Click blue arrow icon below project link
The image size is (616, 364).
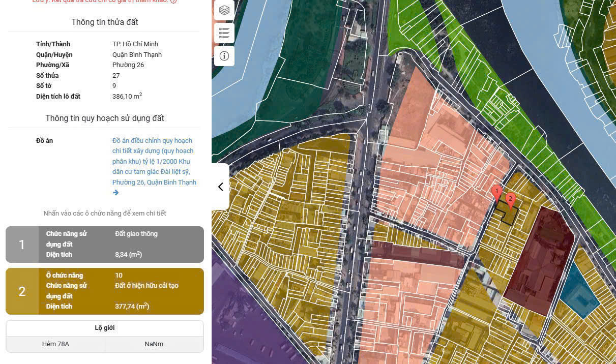[115, 193]
